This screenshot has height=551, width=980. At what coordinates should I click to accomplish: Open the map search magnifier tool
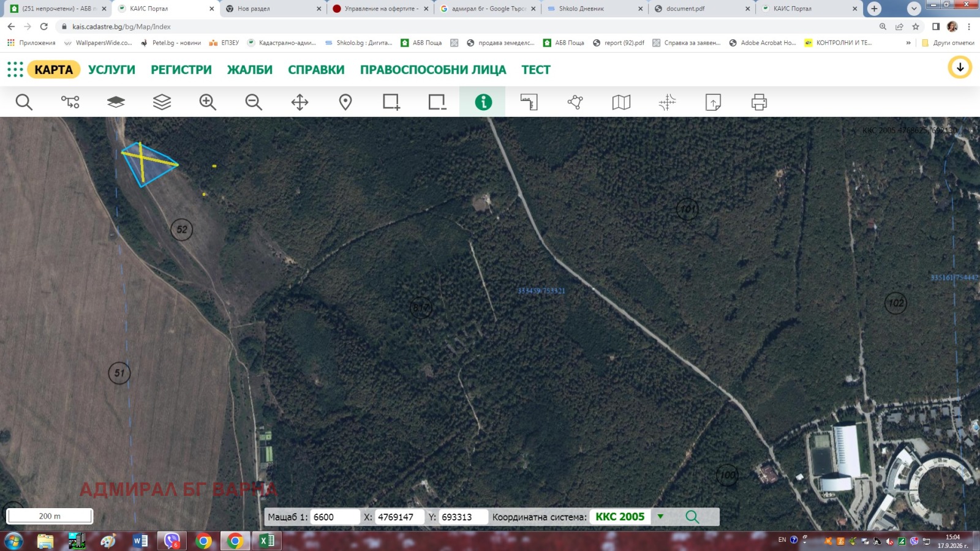tap(24, 102)
